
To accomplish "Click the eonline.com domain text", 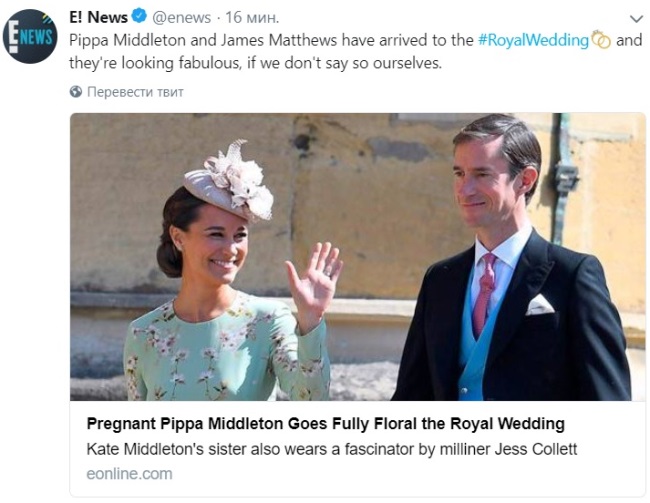I will tap(129, 474).
